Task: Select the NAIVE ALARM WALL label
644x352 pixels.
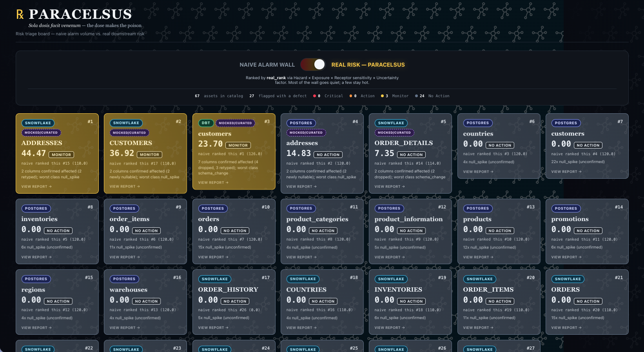Action: click(267, 65)
